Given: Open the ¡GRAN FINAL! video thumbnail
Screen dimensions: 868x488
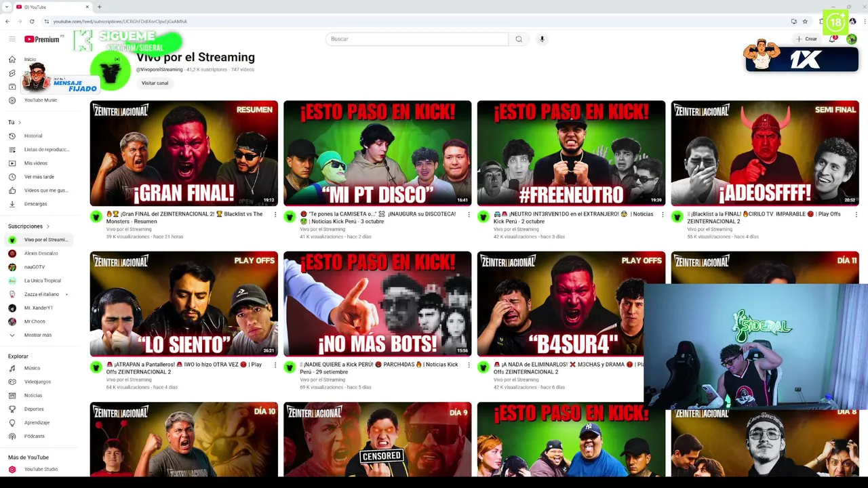Looking at the screenshot, I should [x=184, y=153].
